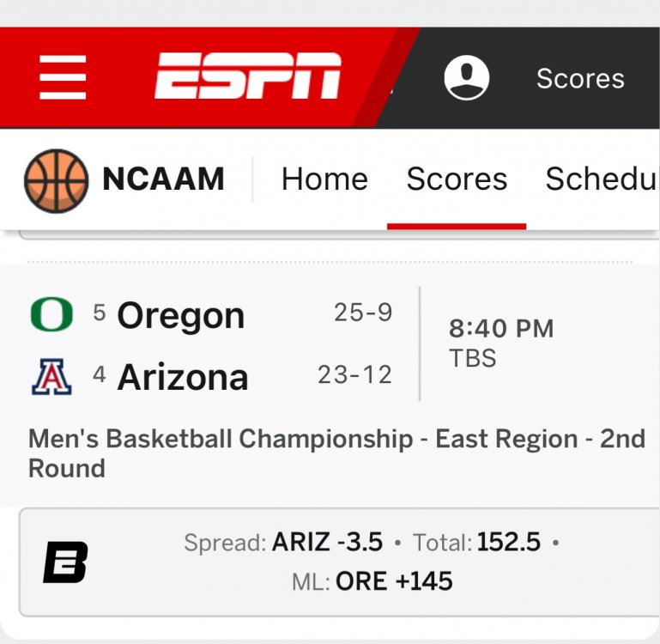660x644 pixels.
Task: Tap Oregon's 25-9 record
Action: click(x=363, y=313)
